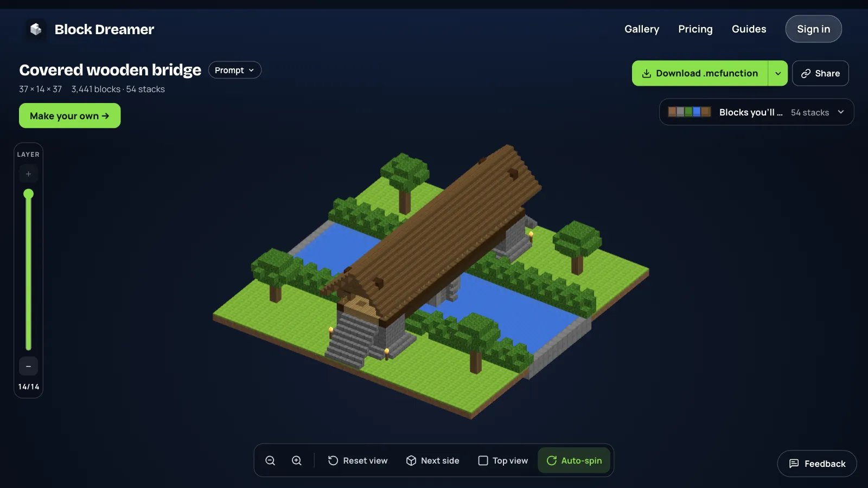Download the .mcfunction file
868x488 pixels.
click(x=700, y=73)
